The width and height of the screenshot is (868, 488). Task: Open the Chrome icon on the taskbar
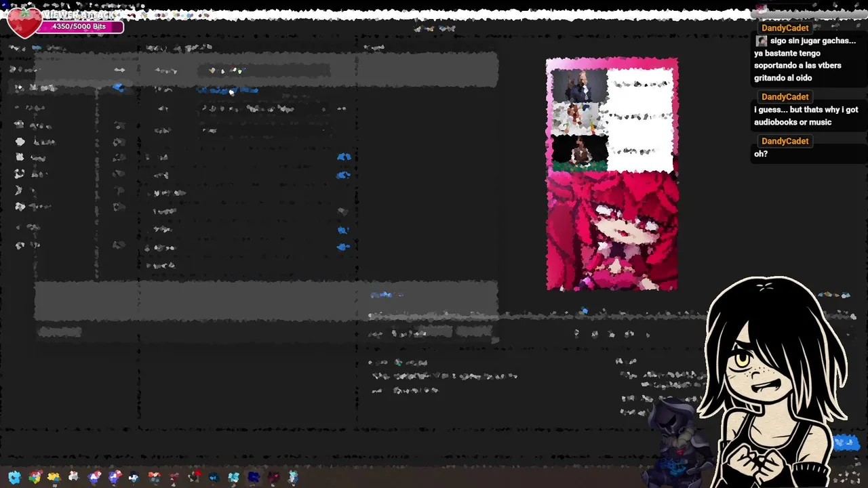(35, 477)
